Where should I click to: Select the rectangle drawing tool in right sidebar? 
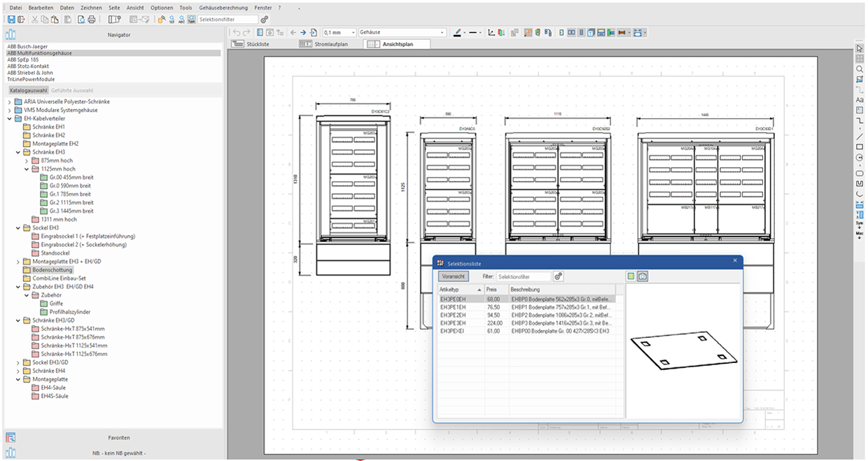coord(860,146)
